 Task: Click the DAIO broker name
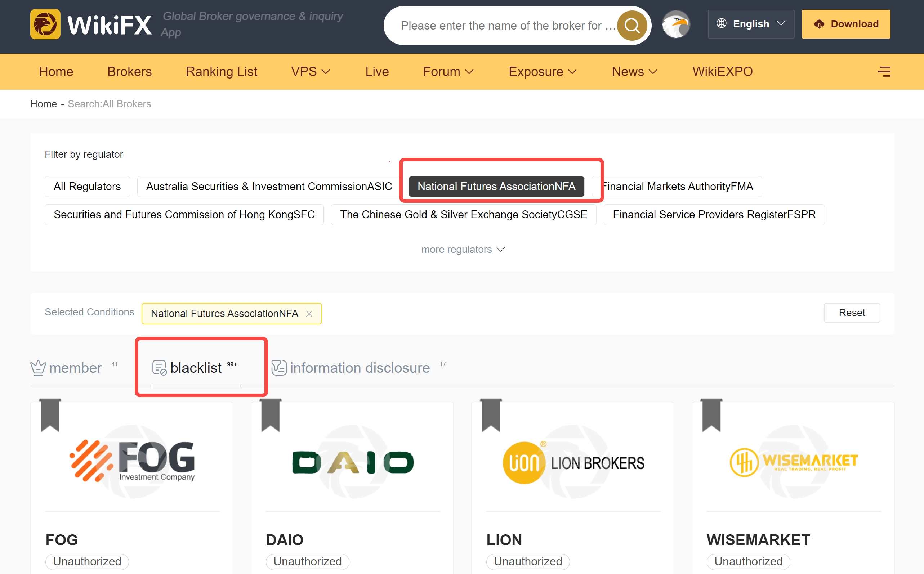click(x=285, y=540)
